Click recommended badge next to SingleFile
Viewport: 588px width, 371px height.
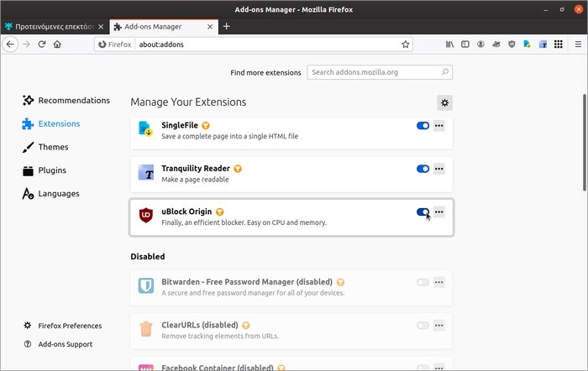[206, 126]
